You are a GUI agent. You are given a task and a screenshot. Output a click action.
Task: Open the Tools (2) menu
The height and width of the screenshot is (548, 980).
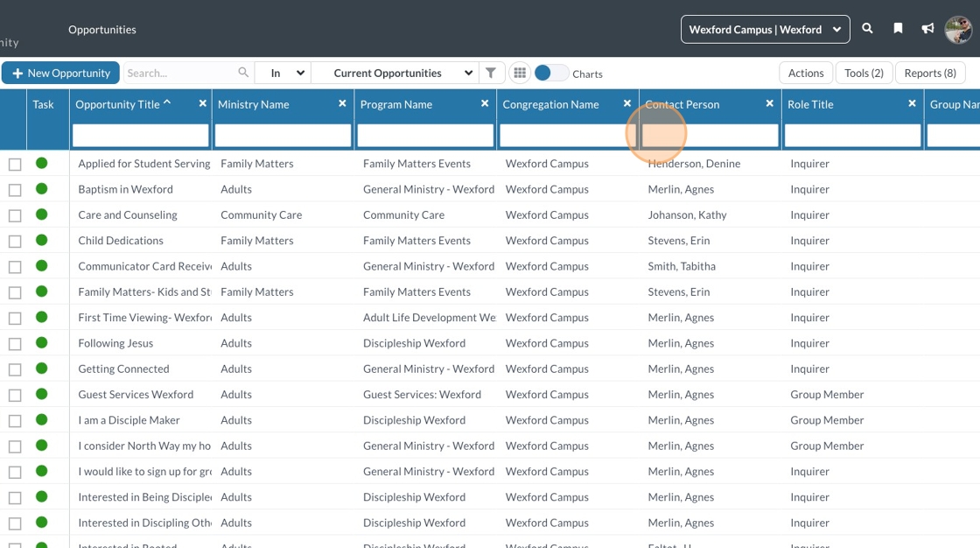coord(864,74)
